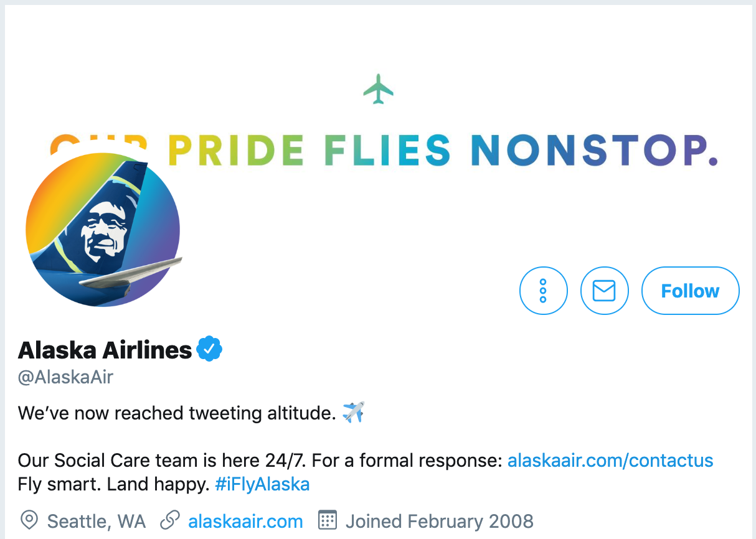756x539 pixels.
Task: Click the location pin icon beside Seattle, WA
Action: [29, 520]
